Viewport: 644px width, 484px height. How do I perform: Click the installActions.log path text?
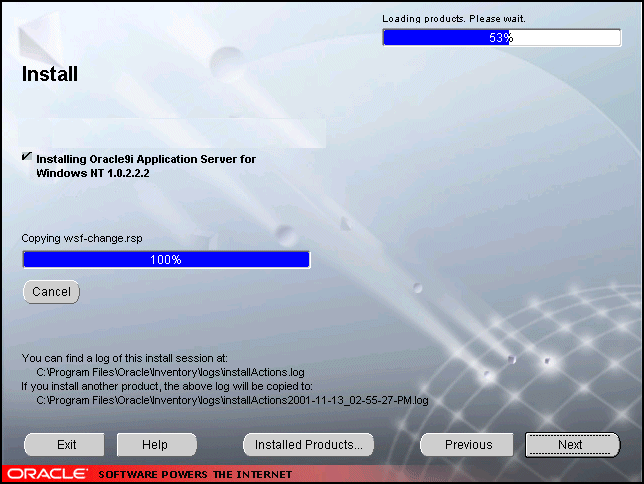point(170,372)
